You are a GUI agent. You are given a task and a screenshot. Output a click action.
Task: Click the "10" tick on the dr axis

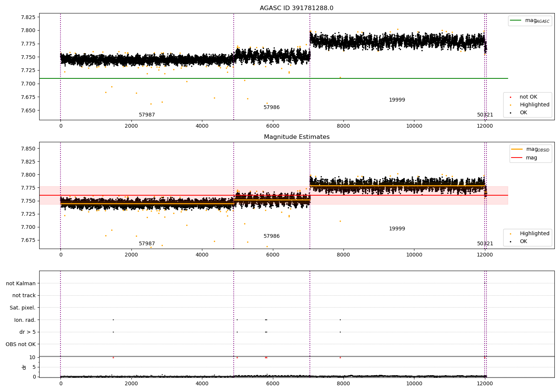pyautogui.click(x=32, y=357)
